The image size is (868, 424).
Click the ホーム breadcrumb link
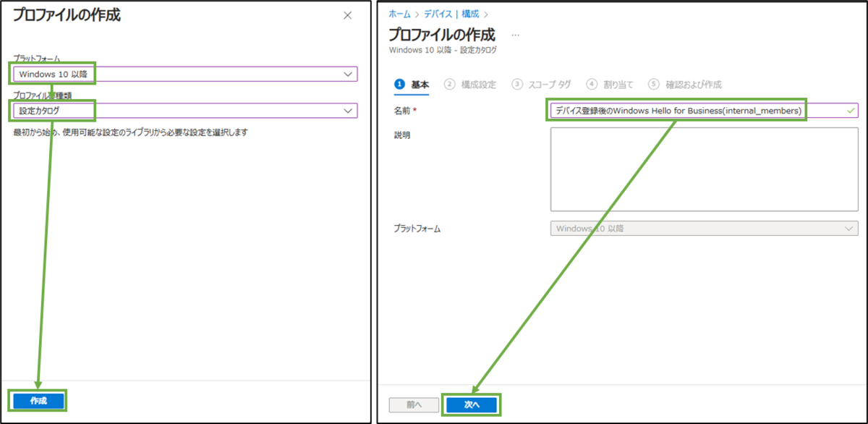coord(399,14)
